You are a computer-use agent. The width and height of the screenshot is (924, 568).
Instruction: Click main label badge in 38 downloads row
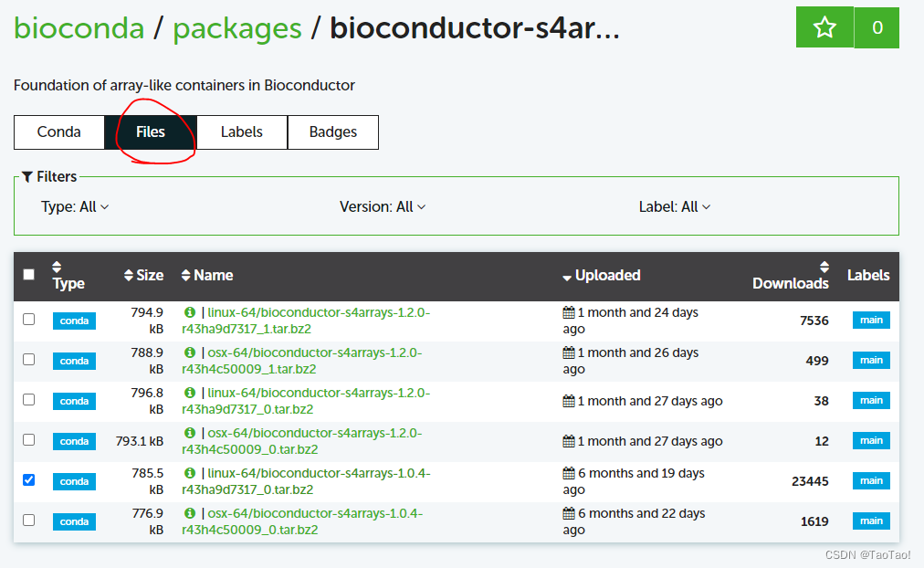point(871,400)
